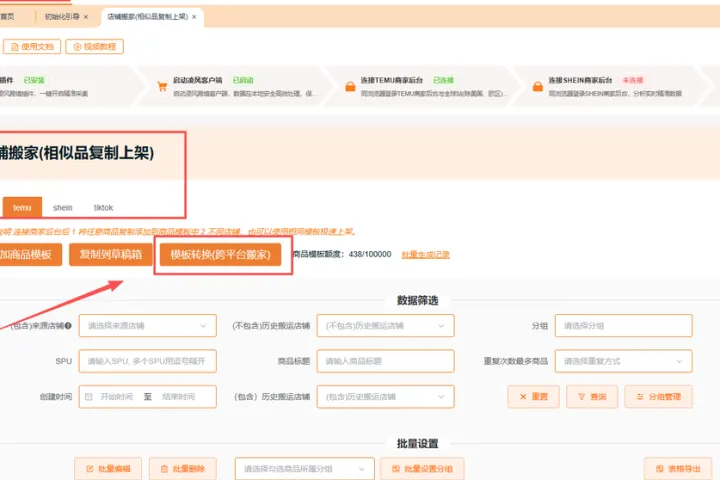Click the 请输入商品标题 input field

point(385,361)
